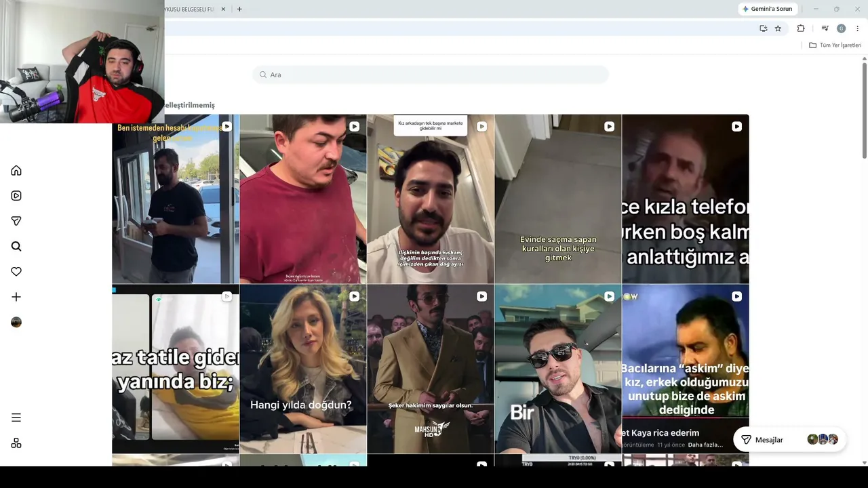Screen dimensions: 868x488
Task: Click the scrollbar up arrow
Action: (865, 59)
